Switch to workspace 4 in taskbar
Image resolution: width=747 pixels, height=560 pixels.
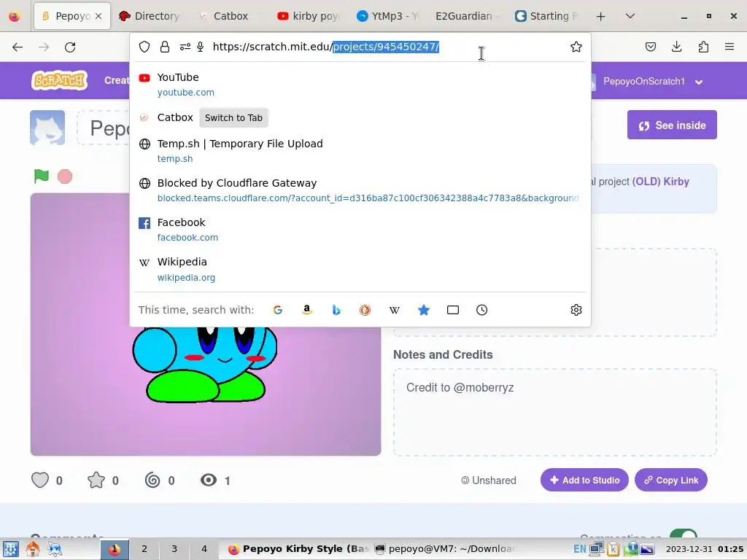[x=204, y=548]
